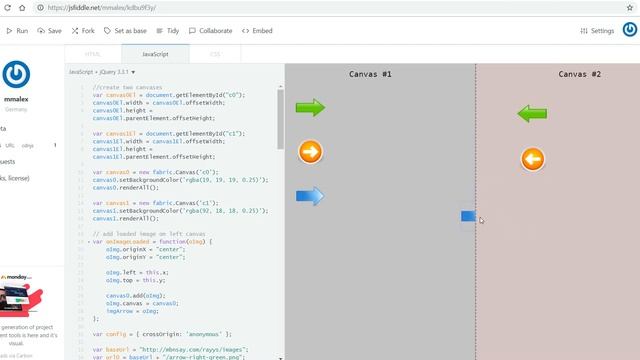Click the code editor vertical scrollbar thumb

point(280,119)
